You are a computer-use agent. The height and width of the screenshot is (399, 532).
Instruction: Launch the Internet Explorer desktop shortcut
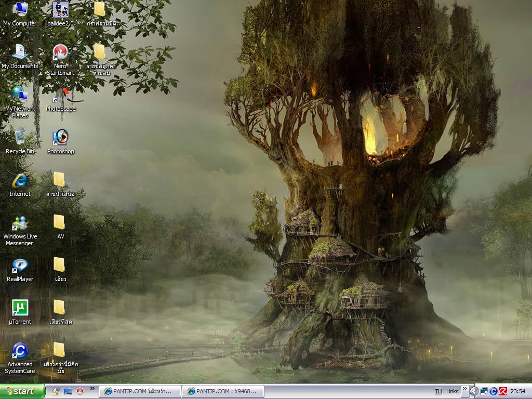(20, 185)
